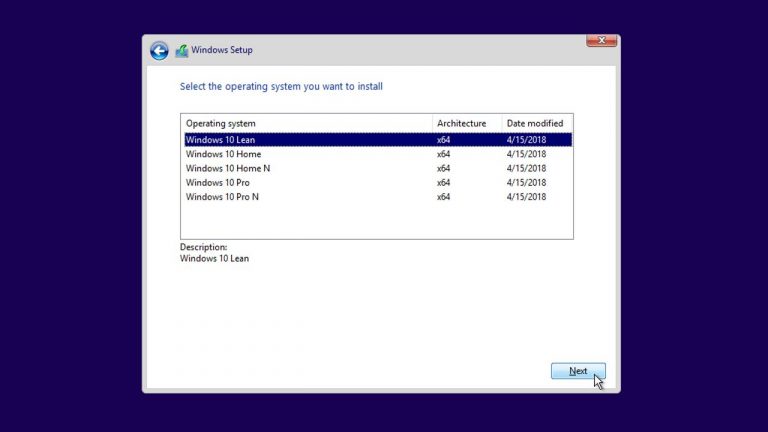Click x64 in the Windows 10 Home row

coord(443,154)
